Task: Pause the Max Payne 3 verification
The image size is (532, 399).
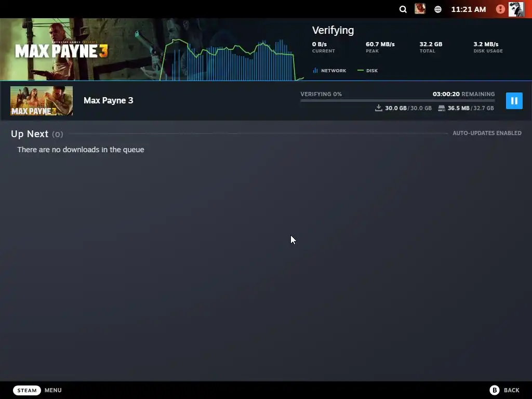Action: pyautogui.click(x=514, y=101)
